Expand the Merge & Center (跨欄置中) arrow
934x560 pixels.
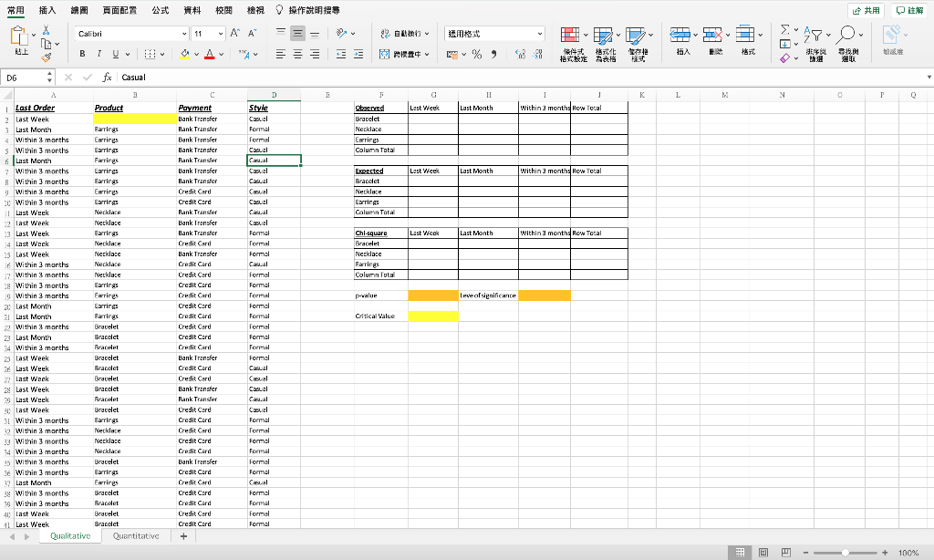[427, 54]
